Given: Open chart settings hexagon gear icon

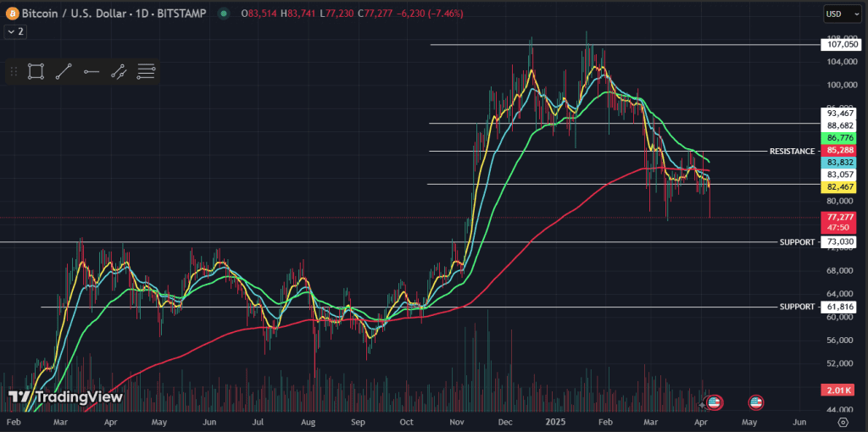Looking at the screenshot, I should tap(843, 422).
